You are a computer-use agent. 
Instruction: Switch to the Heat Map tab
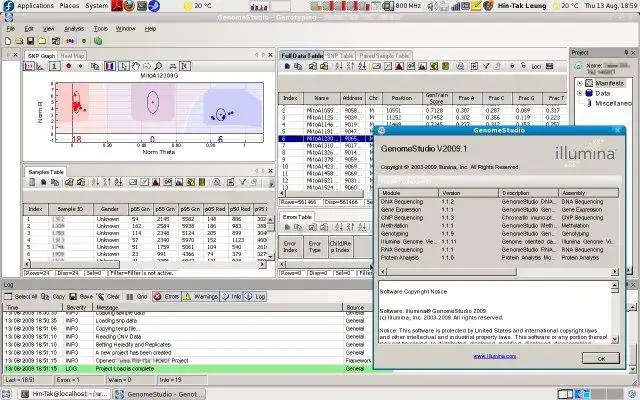pyautogui.click(x=72, y=56)
